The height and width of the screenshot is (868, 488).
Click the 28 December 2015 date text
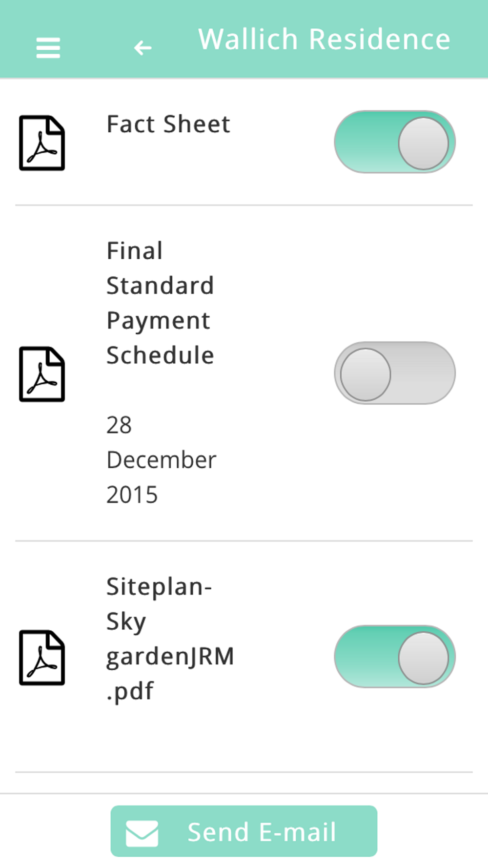161,460
